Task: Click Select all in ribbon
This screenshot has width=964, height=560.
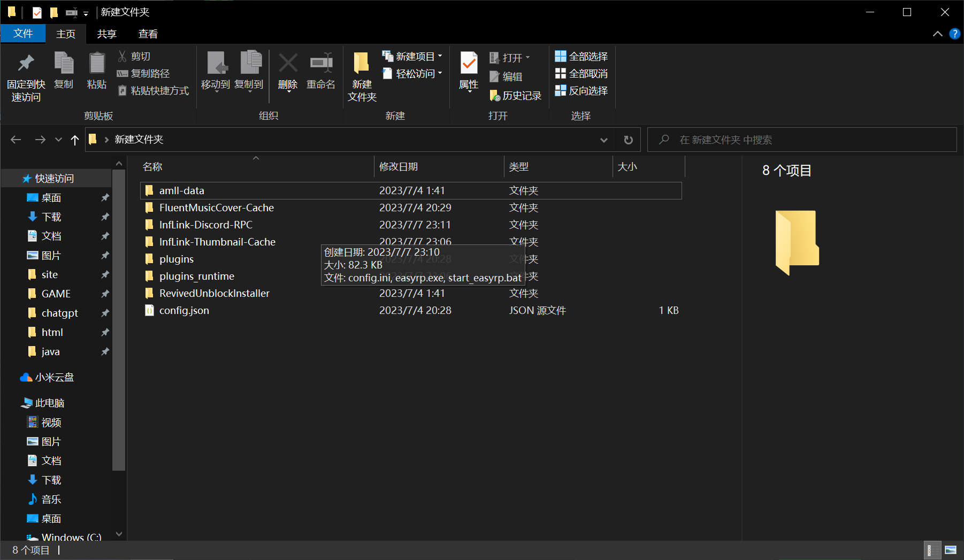Action: pos(581,56)
